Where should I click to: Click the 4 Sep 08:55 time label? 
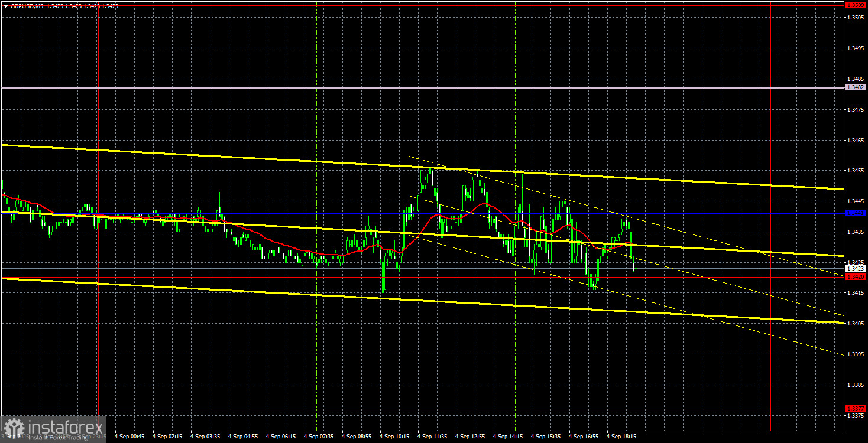[357, 437]
